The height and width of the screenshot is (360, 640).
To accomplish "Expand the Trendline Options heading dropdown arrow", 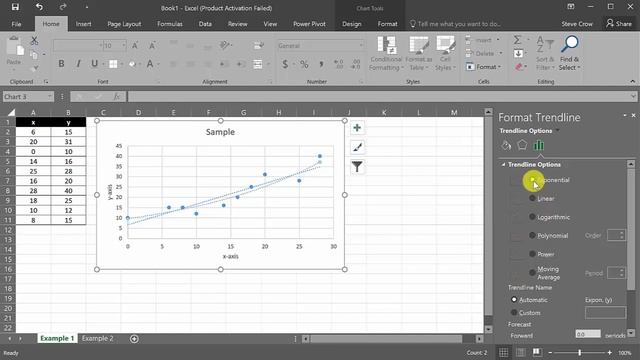I will point(558,131).
